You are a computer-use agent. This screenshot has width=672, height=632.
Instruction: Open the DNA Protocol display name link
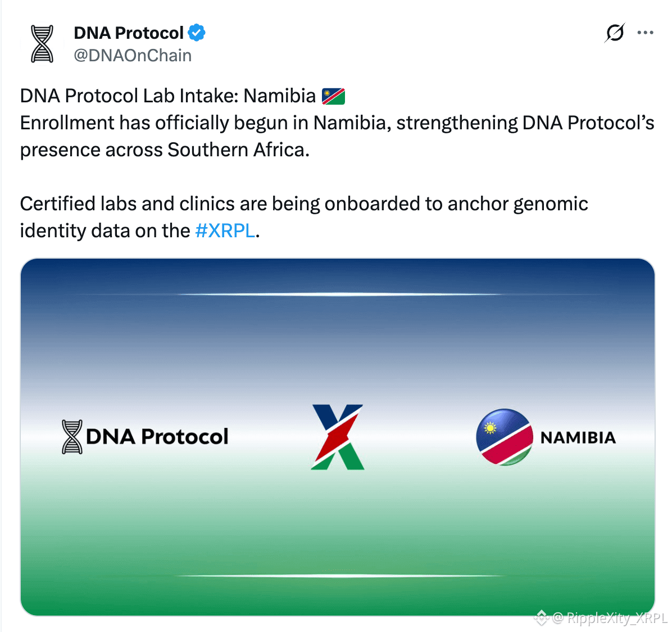[129, 33]
